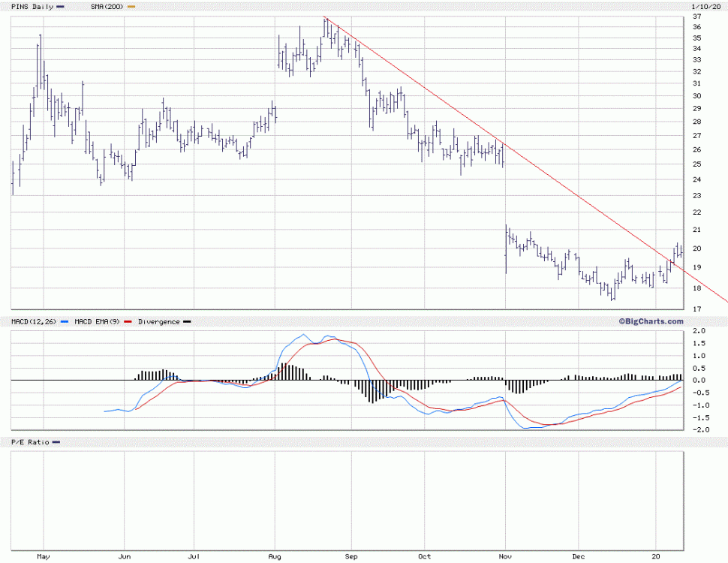Click MACD axis value 2.0
The height and width of the screenshot is (563, 728).
tap(699, 331)
